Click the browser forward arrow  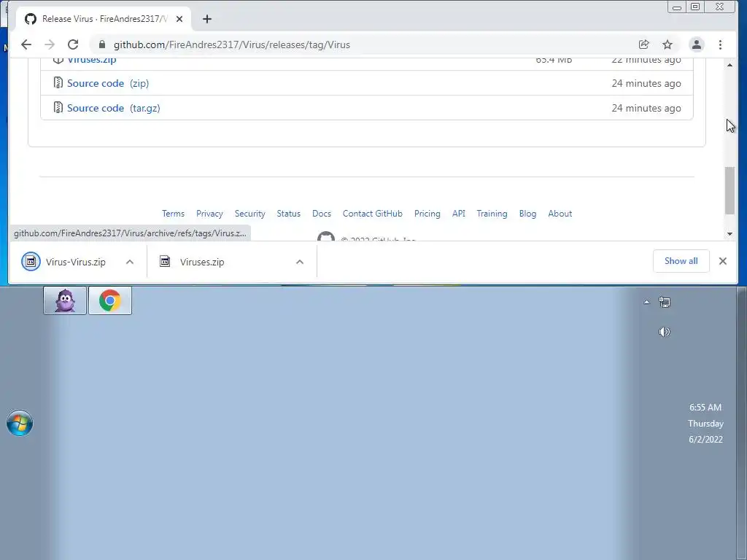coord(50,44)
